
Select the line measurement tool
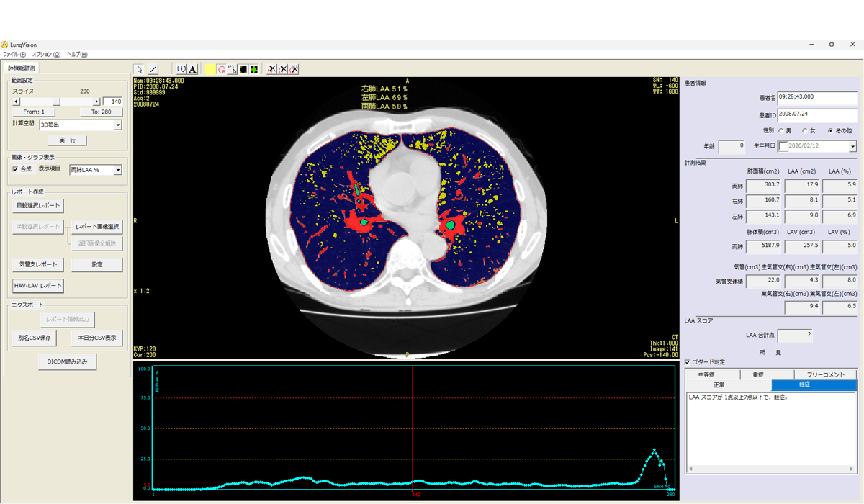153,69
